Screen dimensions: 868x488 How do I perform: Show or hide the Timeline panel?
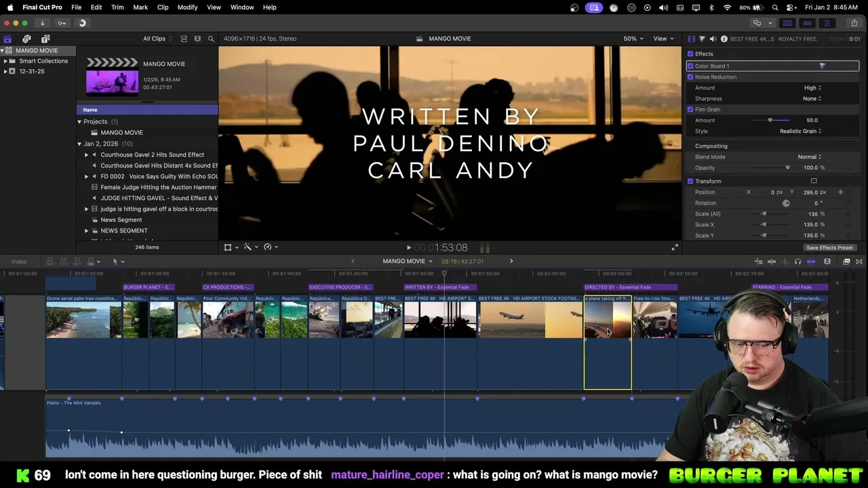coord(807,23)
